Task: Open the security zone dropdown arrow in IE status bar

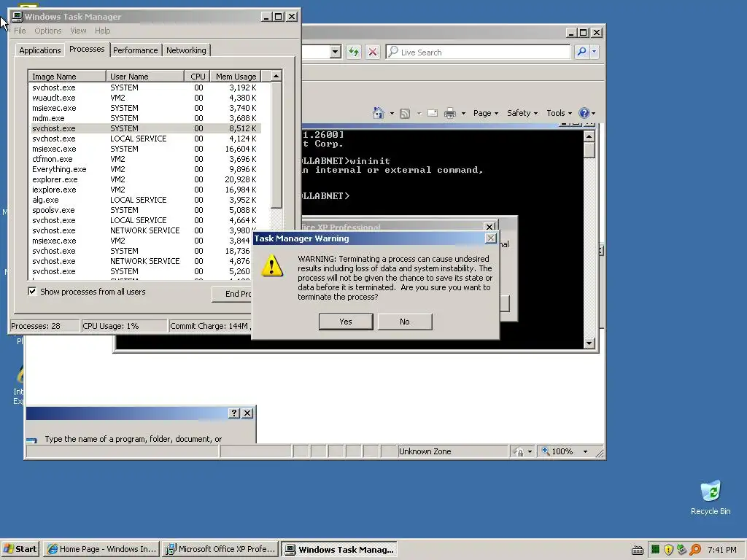Action: pos(530,451)
